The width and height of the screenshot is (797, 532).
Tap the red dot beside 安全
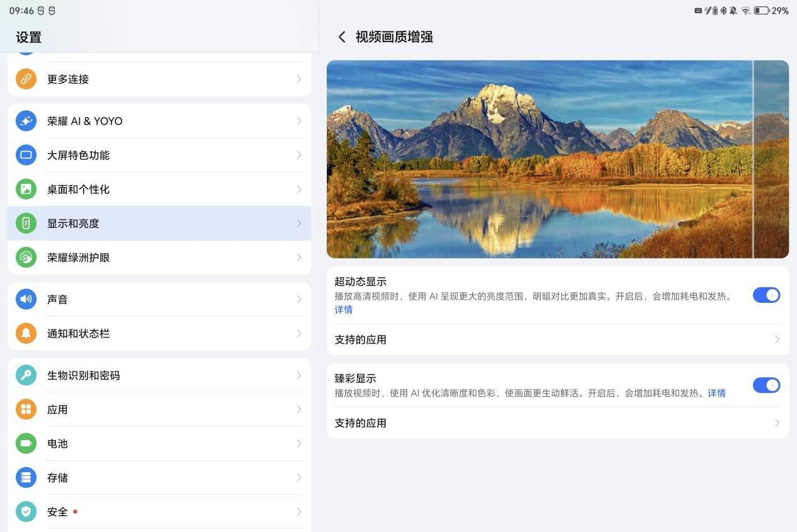coord(75,511)
